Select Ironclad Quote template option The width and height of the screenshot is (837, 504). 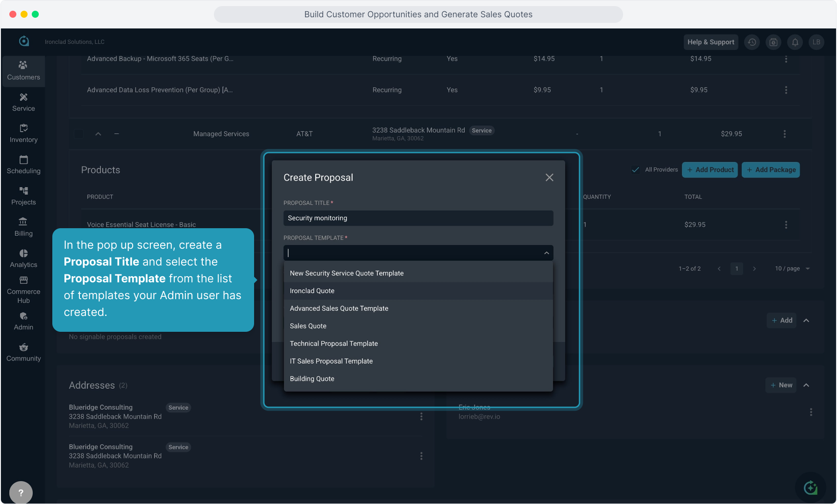click(x=312, y=291)
